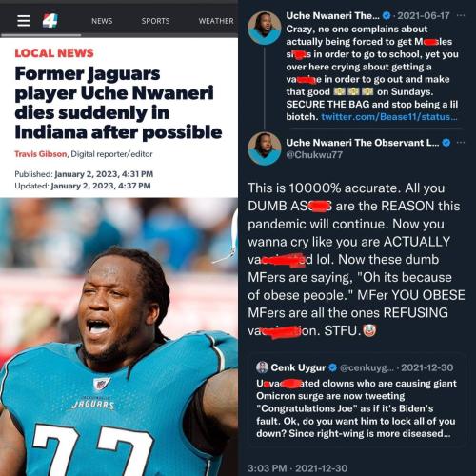Click the 3:03 PM timestamp
Image resolution: width=476 pixels, height=476 pixels.
pyautogui.click(x=268, y=468)
